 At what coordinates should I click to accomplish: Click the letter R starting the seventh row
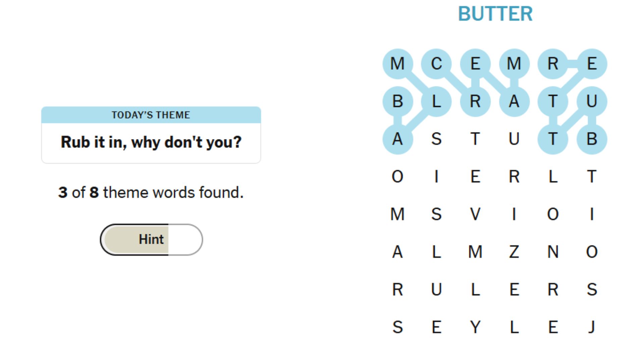398,291
